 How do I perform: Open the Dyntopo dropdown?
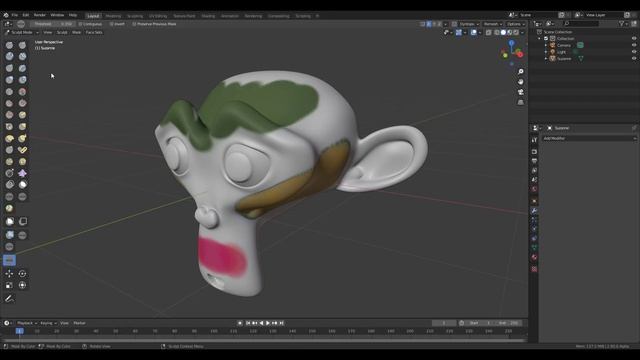tap(469, 24)
